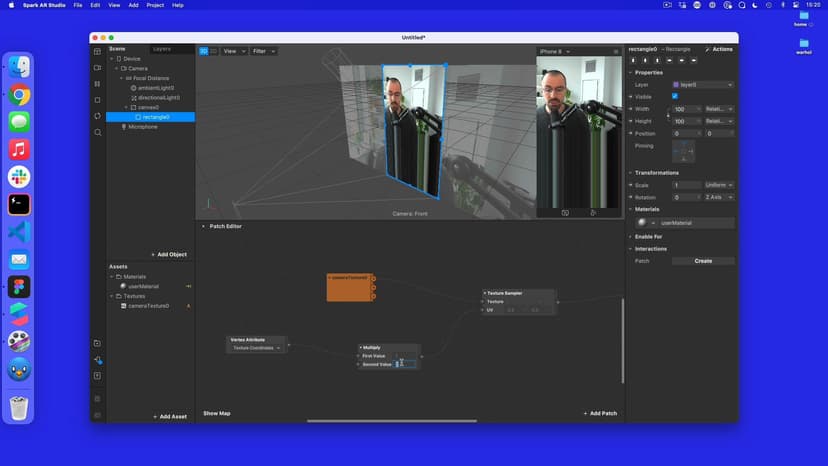828x466 pixels.
Task: Click first alignment icon in inspector
Action: click(x=633, y=61)
